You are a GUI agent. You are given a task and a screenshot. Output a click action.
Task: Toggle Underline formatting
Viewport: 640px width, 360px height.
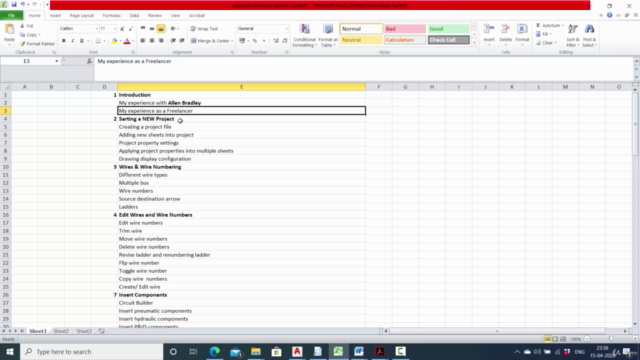point(82,41)
